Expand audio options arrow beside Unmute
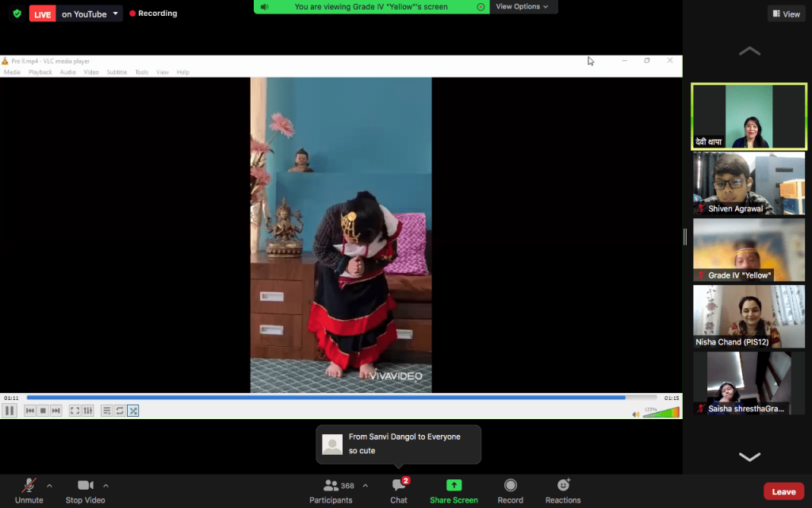Viewport: 812px width, 508px height. [x=49, y=486]
